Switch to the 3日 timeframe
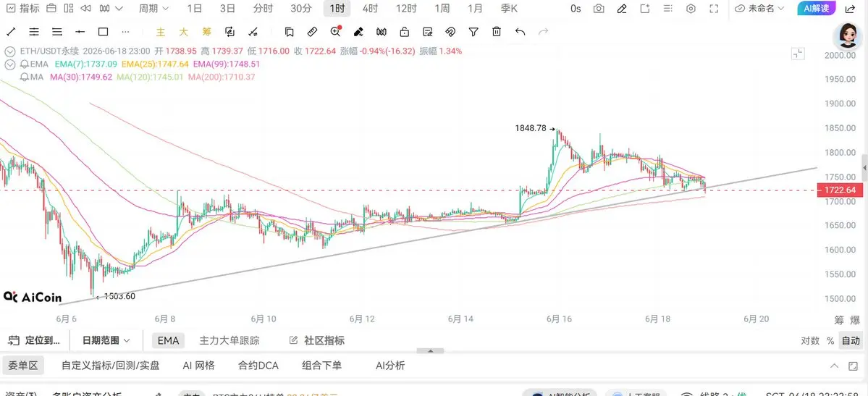The width and height of the screenshot is (868, 396). pyautogui.click(x=227, y=8)
